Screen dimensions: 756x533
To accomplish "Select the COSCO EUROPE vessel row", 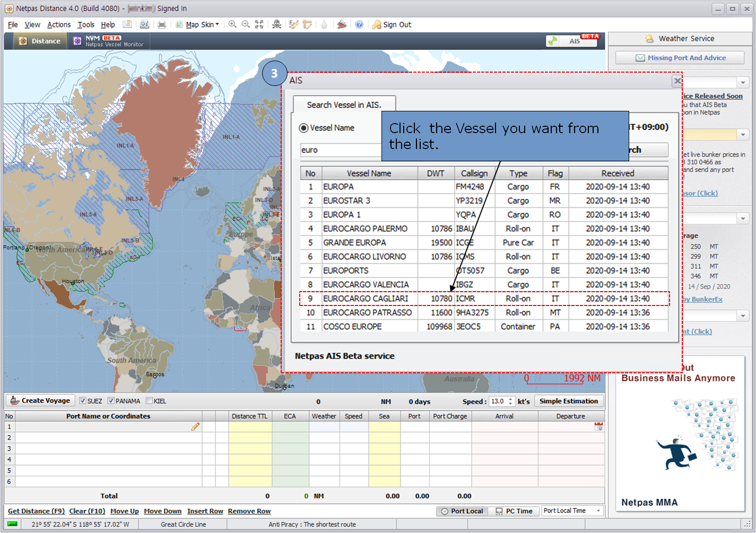I will tap(484, 327).
